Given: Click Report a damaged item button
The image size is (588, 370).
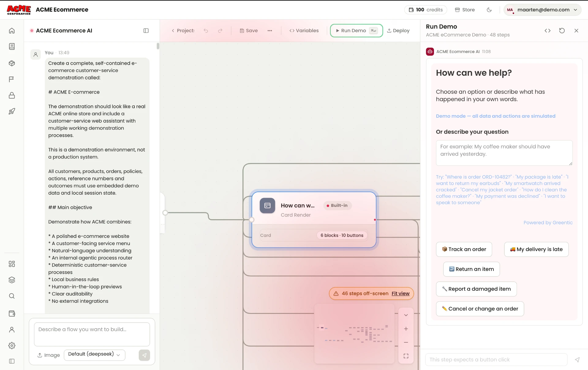Looking at the screenshot, I should click(476, 289).
